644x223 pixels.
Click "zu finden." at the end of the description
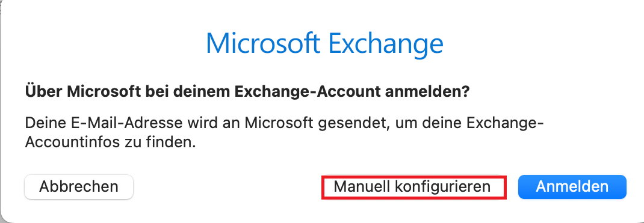[x=164, y=142]
